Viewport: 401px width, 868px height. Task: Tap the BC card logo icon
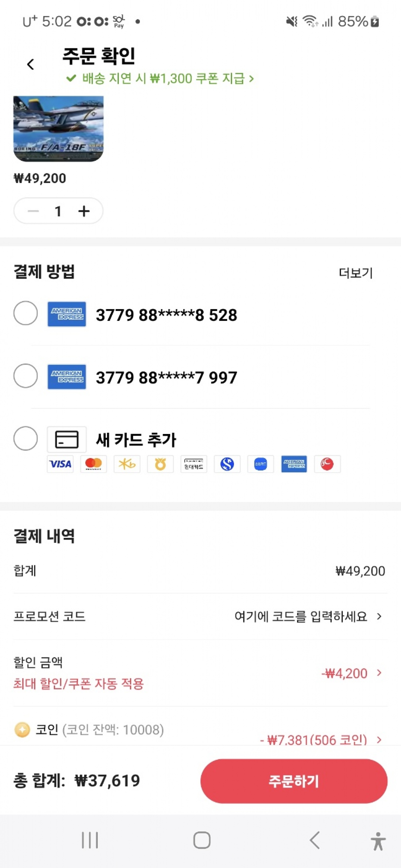[x=327, y=464]
